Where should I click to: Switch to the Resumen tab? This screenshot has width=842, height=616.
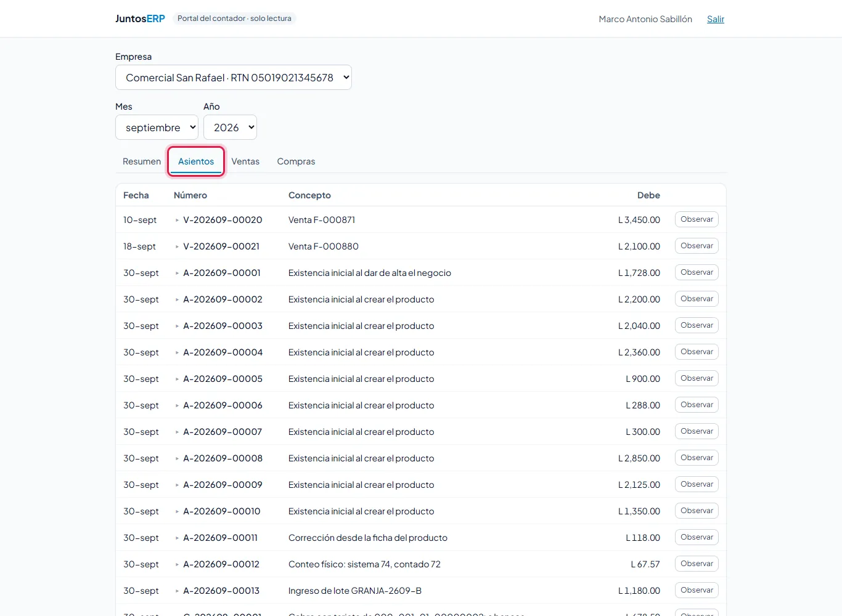pyautogui.click(x=142, y=161)
